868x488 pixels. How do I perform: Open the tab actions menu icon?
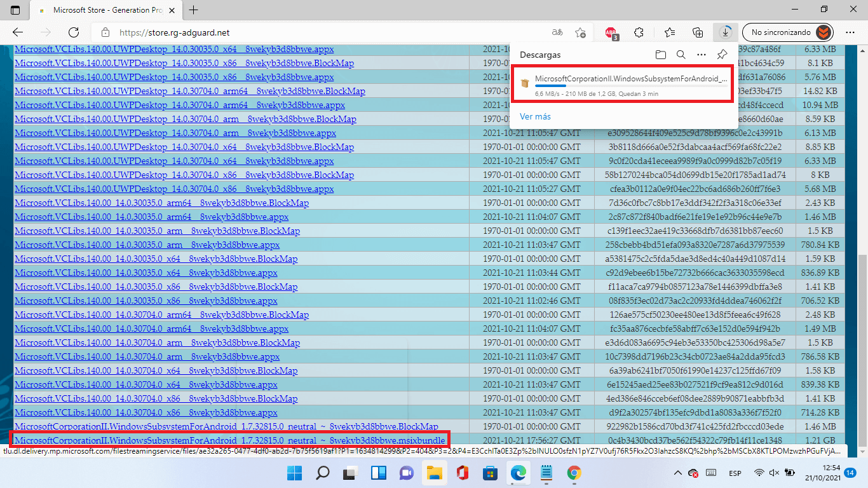click(15, 10)
